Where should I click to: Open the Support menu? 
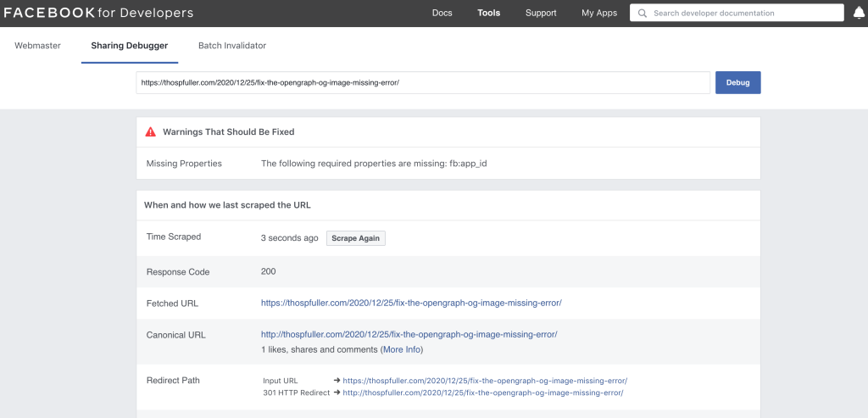click(541, 13)
